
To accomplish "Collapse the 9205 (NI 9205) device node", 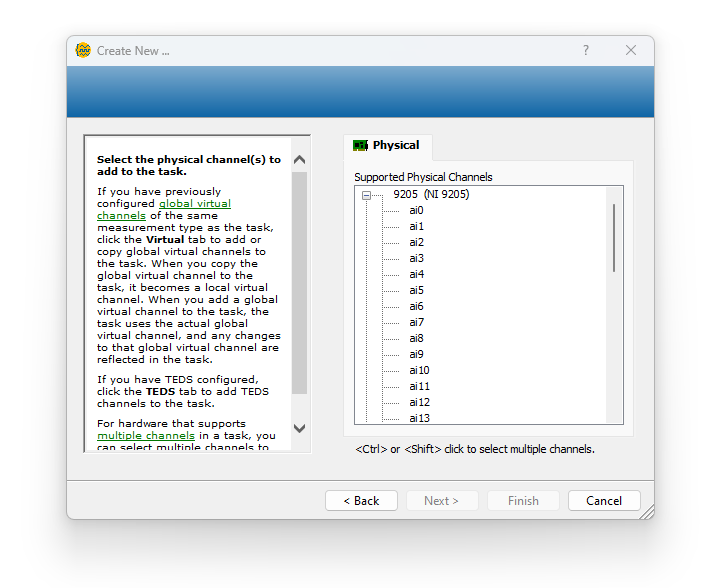I will [x=367, y=195].
